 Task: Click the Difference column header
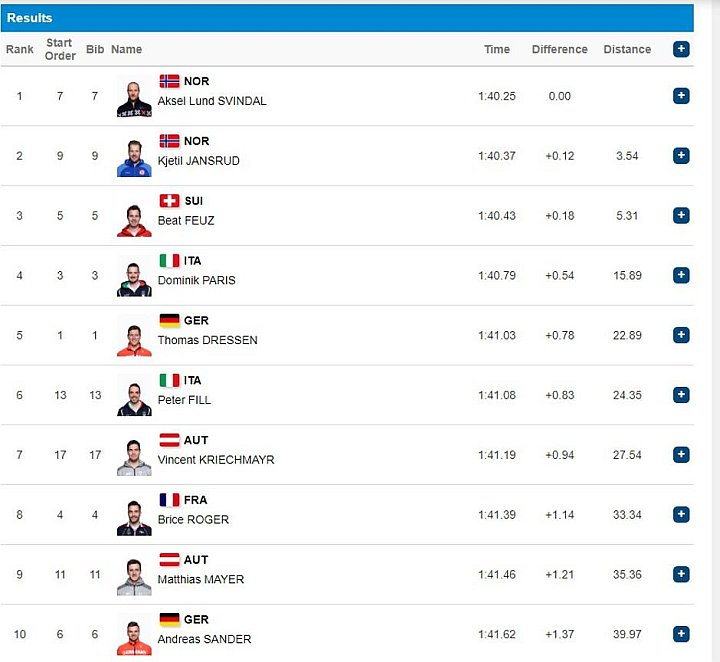click(x=559, y=49)
